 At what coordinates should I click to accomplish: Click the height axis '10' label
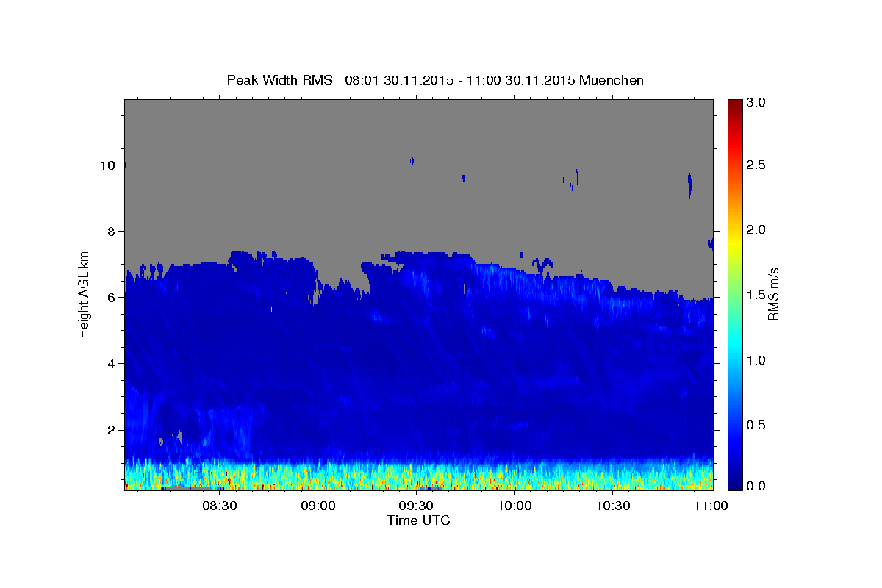coord(108,165)
